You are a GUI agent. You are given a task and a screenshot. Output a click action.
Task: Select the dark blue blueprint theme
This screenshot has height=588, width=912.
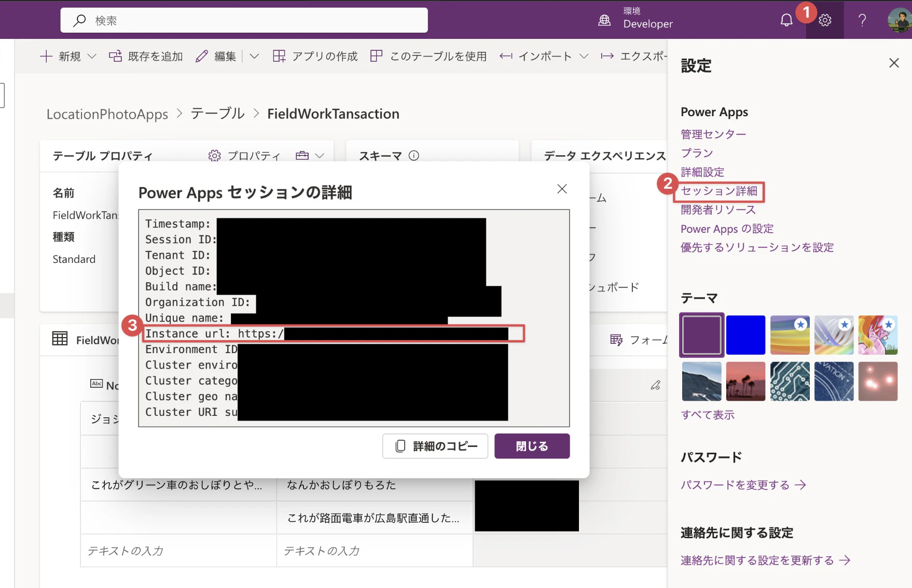pos(834,381)
